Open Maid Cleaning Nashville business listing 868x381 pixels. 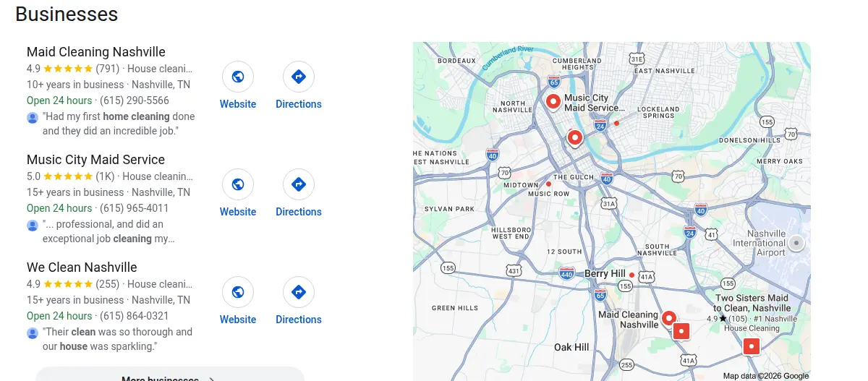tap(96, 52)
